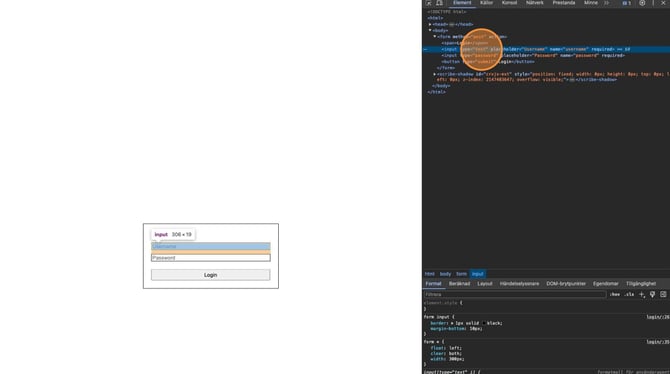Screen dimensions: 670x374
Task: Toggle the device toolbar icon
Action: (x=439, y=3)
